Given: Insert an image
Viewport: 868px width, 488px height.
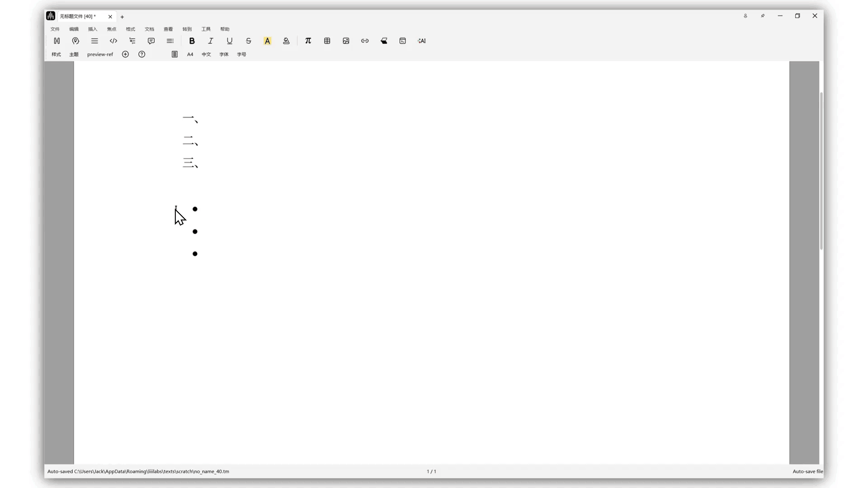Looking at the screenshot, I should click(346, 41).
